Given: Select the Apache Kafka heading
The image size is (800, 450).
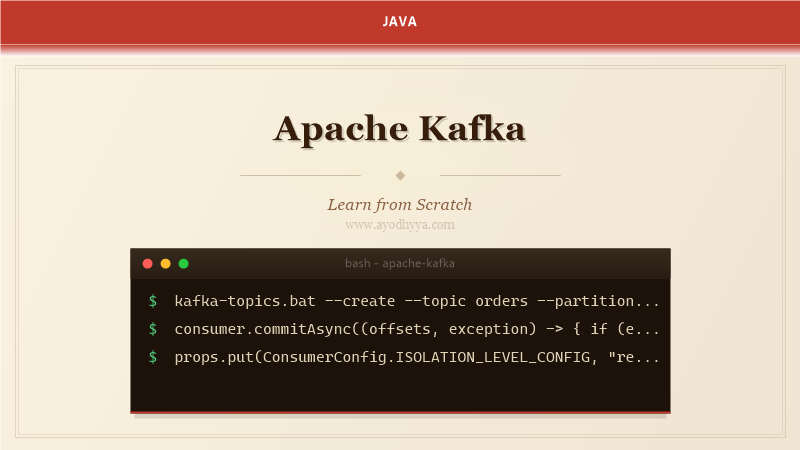Looking at the screenshot, I should tap(400, 129).
